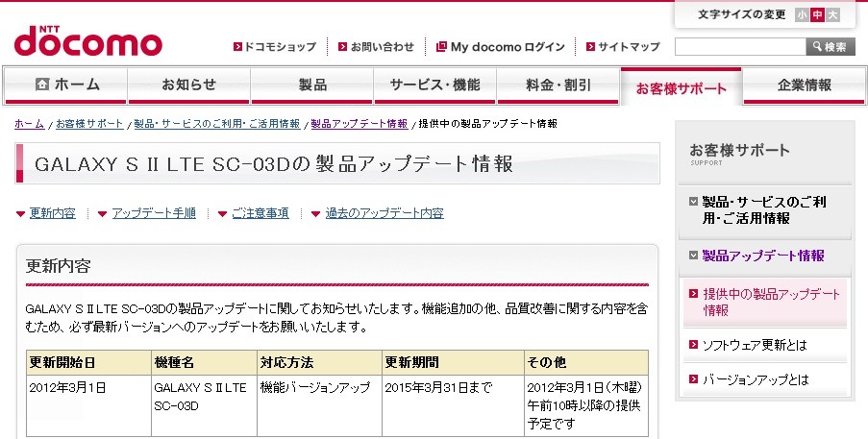Click the その他 table header
Image resolution: width=868 pixels, height=439 pixels.
pyautogui.click(x=586, y=363)
